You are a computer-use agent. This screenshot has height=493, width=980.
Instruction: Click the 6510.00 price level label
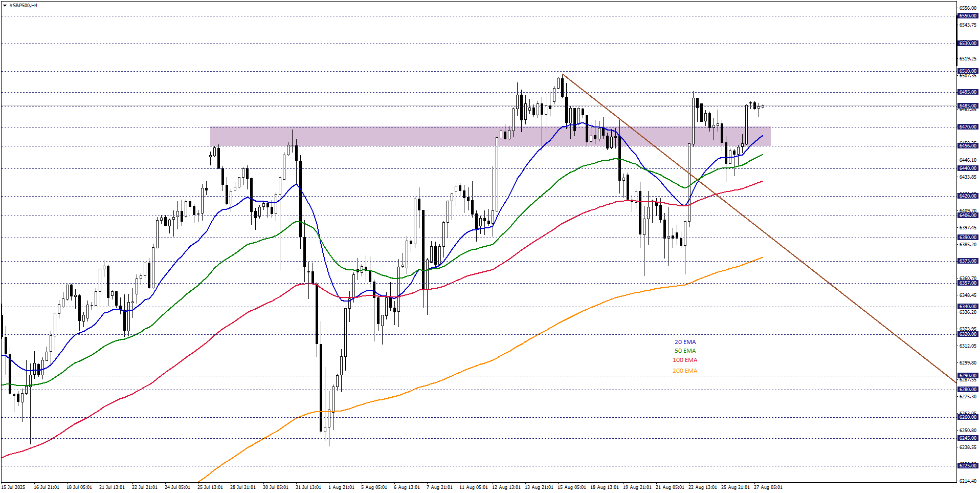click(x=968, y=71)
